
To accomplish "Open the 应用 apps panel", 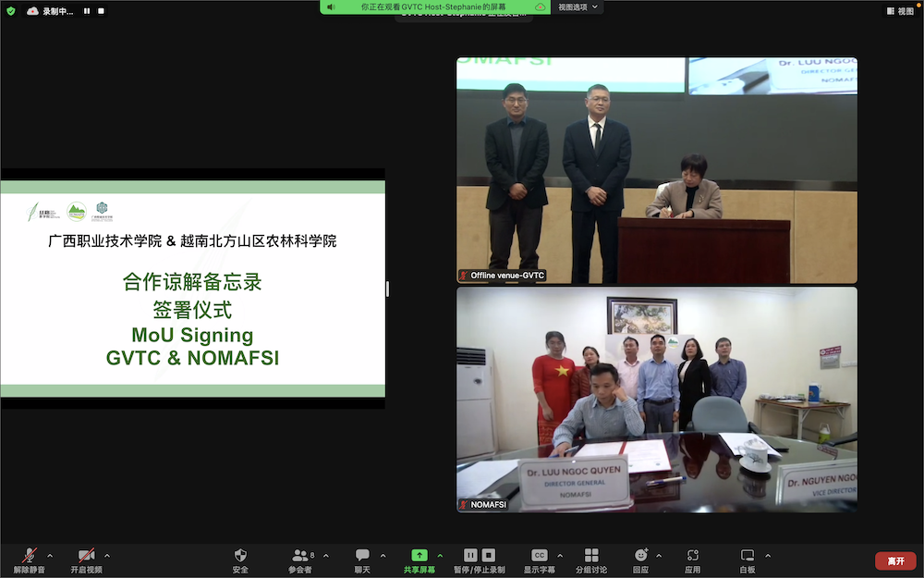I will coord(693,555).
